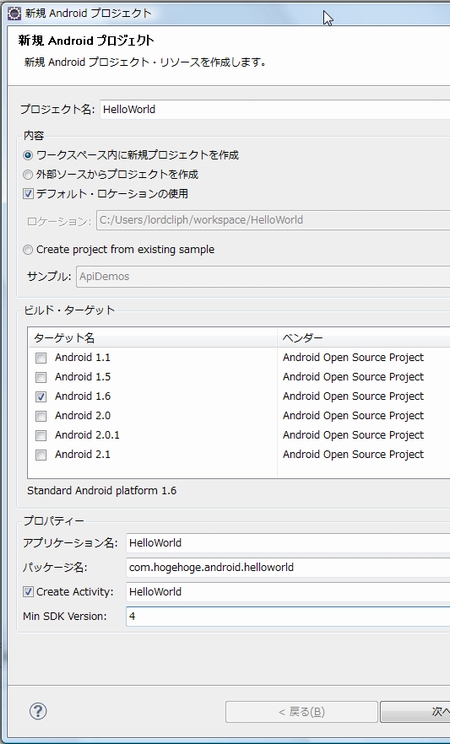Open the ApiDemos sample combo box
450x744 pixels.
point(263,276)
